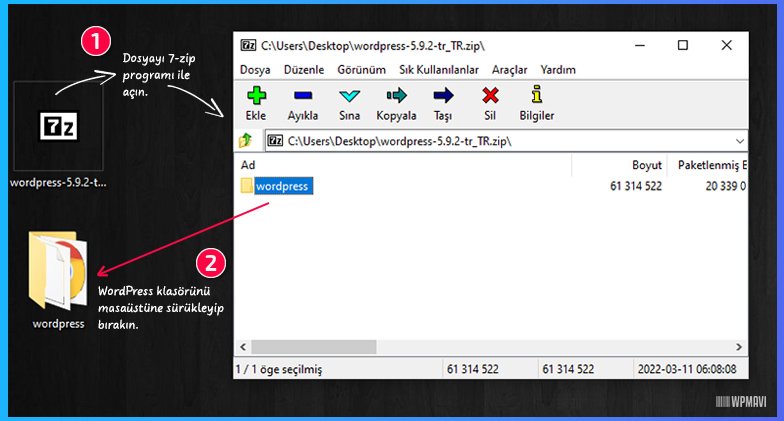Close the 7-Zip window
This screenshot has height=421, width=784.
click(726, 46)
